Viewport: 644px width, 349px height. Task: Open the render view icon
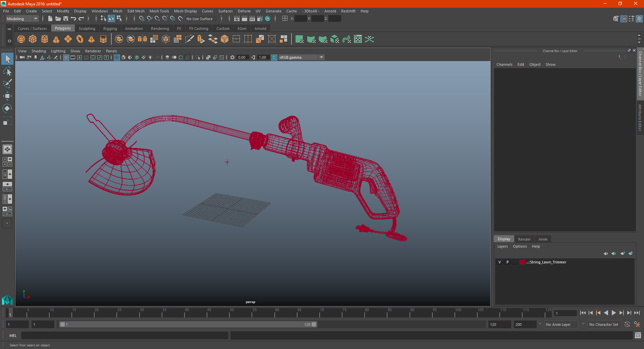click(237, 19)
